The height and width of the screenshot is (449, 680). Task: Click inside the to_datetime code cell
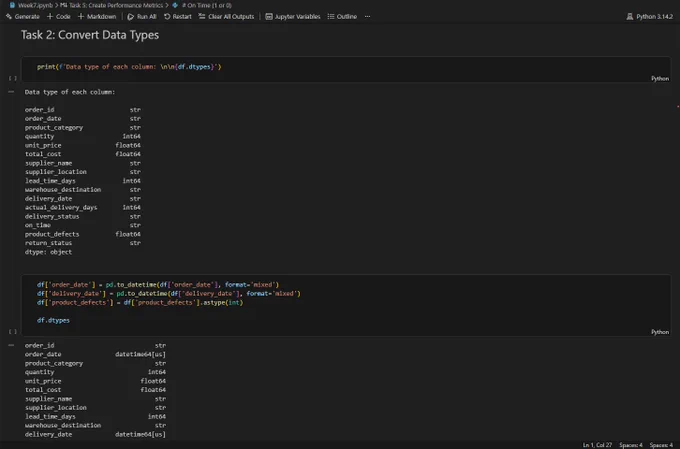tap(346, 305)
